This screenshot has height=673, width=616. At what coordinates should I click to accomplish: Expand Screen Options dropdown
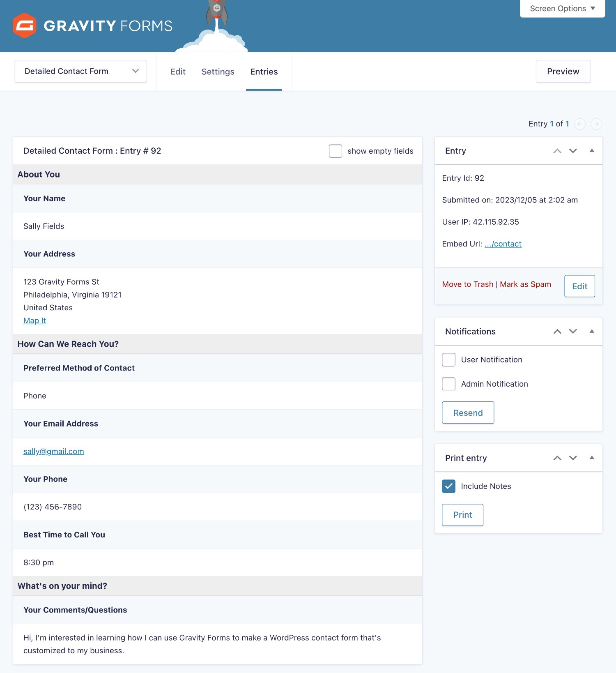click(562, 8)
